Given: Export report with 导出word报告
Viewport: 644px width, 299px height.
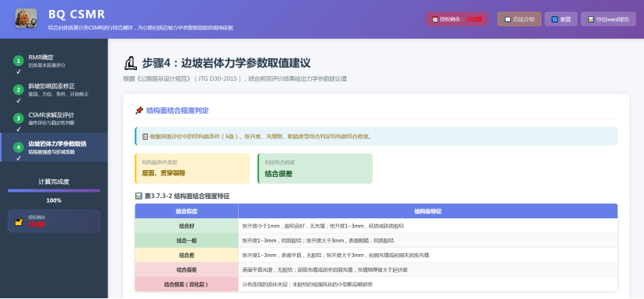Looking at the screenshot, I should pyautogui.click(x=608, y=19).
